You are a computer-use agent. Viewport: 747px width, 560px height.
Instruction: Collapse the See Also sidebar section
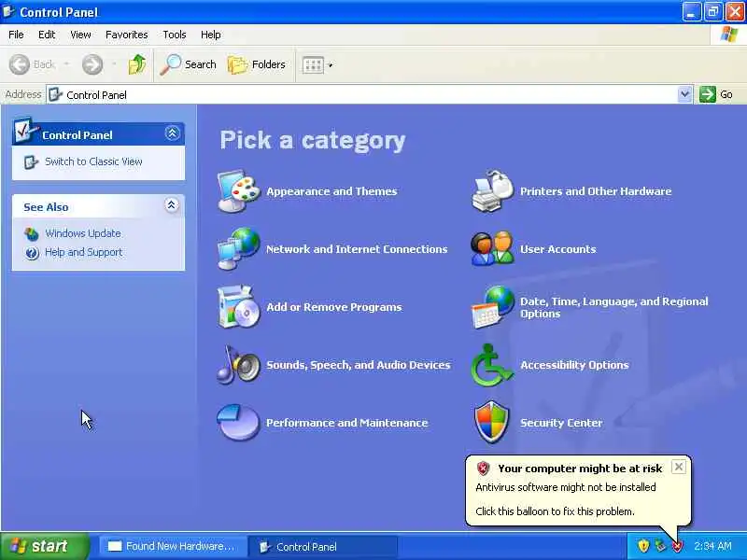[172, 205]
